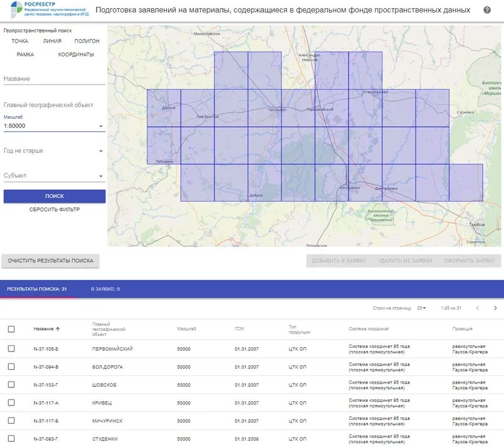Click СБРОСИТЬ ФИЛЬТР to reset filters
The image size is (504, 447).
pos(55,209)
